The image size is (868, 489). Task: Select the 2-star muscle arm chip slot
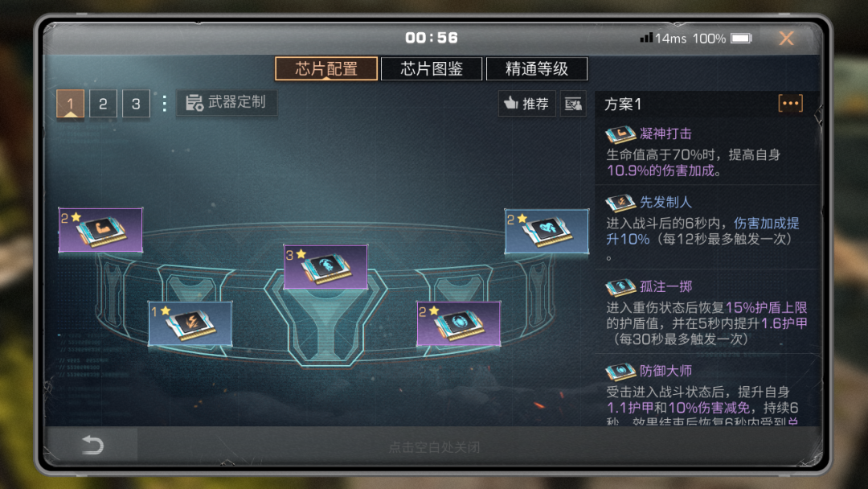pos(100,230)
